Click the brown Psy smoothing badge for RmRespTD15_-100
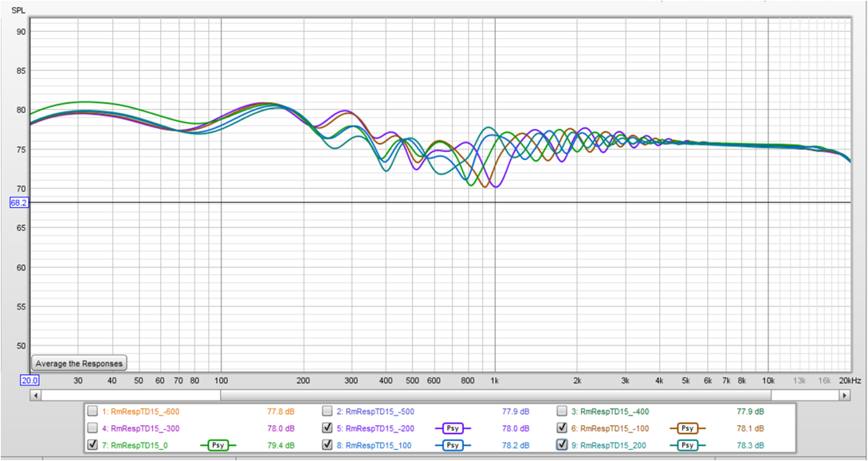Screen dimensions: 868x461 point(688,428)
